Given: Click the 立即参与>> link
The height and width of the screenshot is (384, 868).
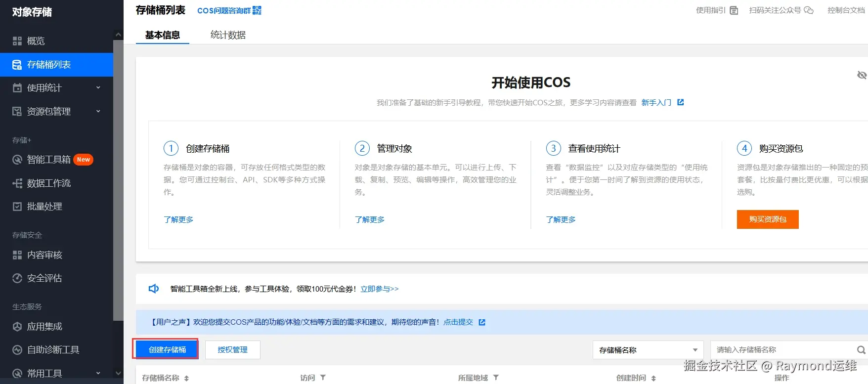Looking at the screenshot, I should (x=380, y=289).
